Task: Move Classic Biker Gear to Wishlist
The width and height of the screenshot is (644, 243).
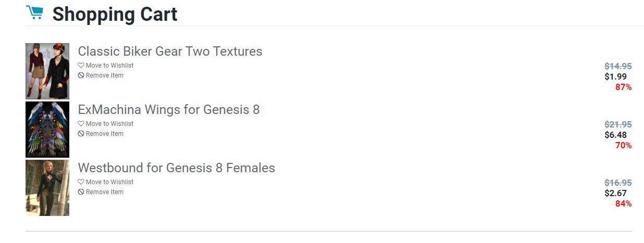Action: 109,66
